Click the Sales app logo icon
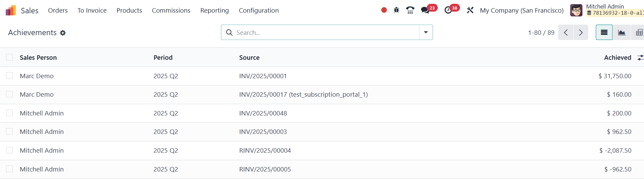The height and width of the screenshot is (180, 644). click(11, 11)
